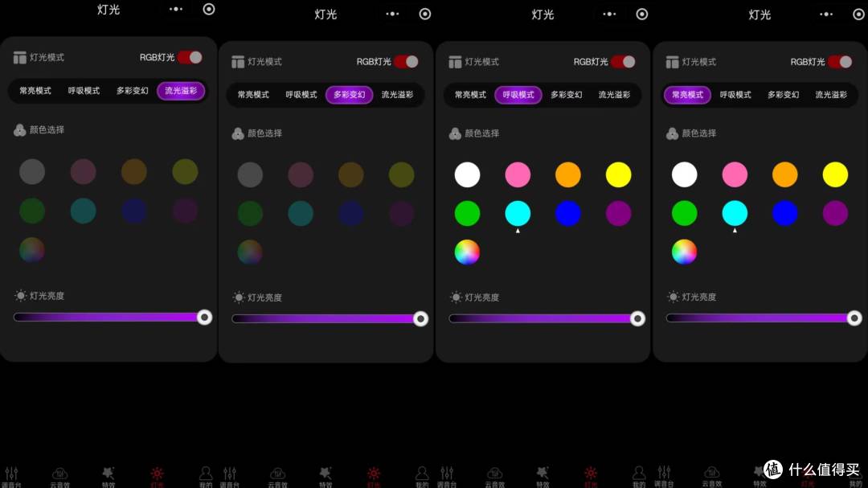
Task: Toggle RGB灯光 switch in 多彩变幻 panel
Action: click(407, 61)
